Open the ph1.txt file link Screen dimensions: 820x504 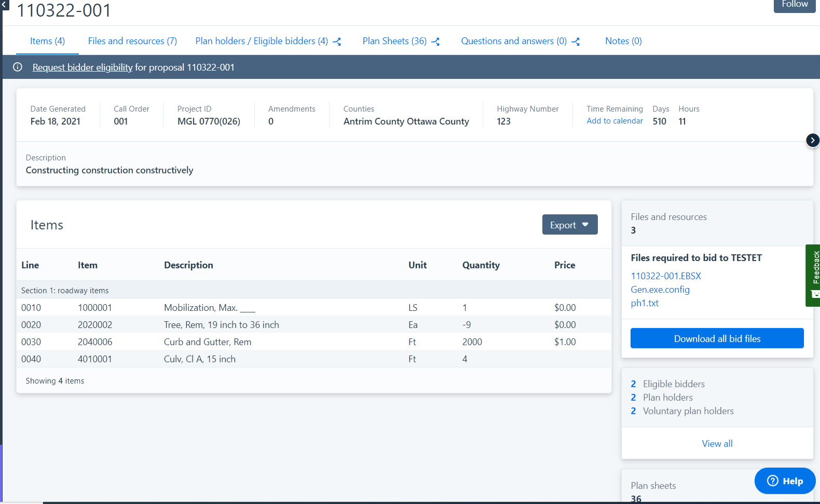pos(644,303)
